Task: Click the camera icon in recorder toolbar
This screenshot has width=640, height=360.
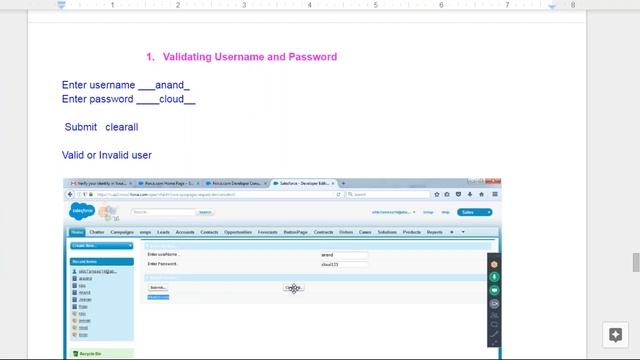Action: [494, 304]
